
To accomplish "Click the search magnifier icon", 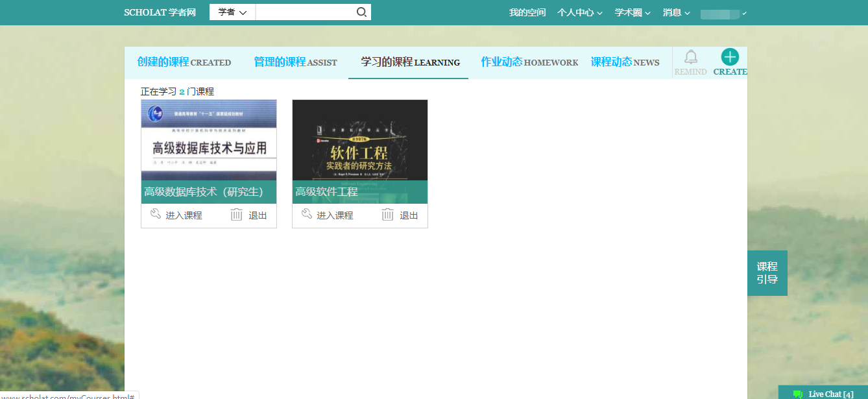I will [361, 12].
